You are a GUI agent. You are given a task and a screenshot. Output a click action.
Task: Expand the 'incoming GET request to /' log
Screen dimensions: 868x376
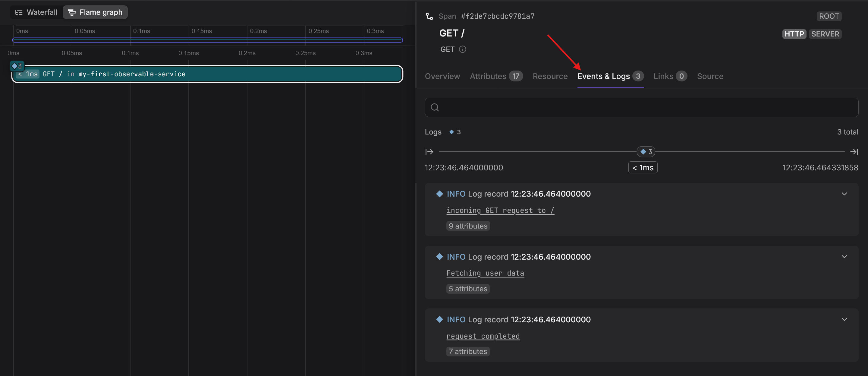point(844,194)
